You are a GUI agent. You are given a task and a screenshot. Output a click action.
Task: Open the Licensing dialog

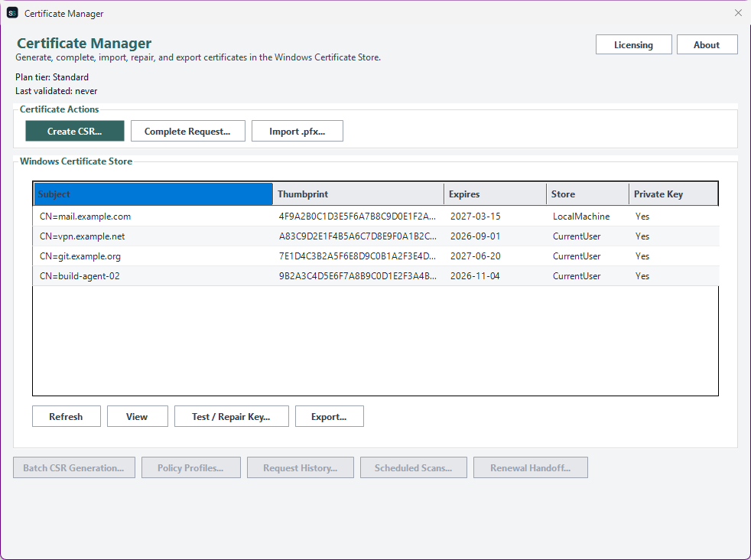[x=634, y=44]
